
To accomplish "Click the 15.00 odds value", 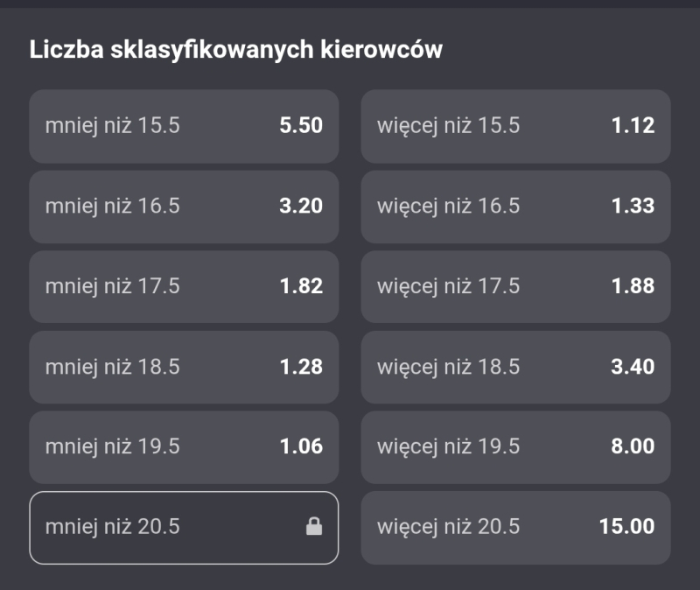I will point(626,527).
